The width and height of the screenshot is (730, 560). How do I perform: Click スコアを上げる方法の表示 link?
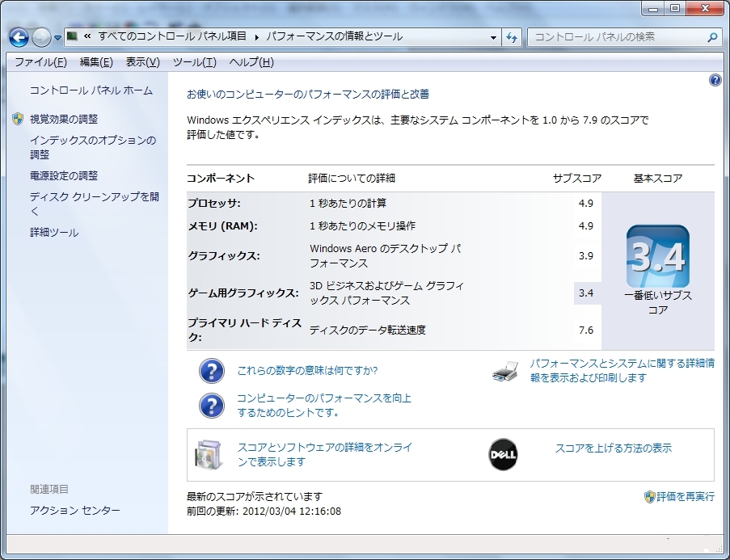(x=613, y=448)
